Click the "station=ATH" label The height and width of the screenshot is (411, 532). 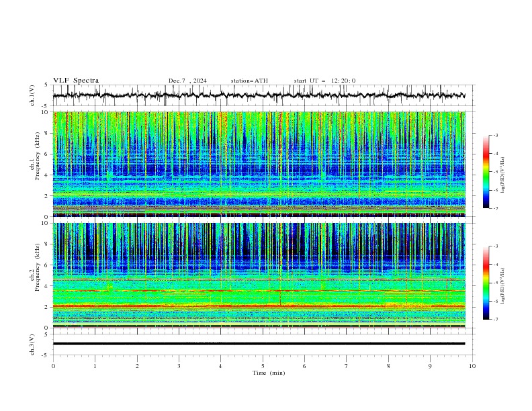point(249,81)
